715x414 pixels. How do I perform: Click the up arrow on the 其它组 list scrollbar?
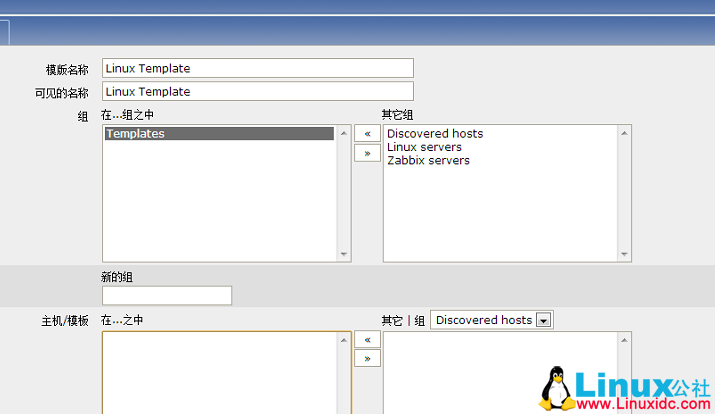point(624,132)
